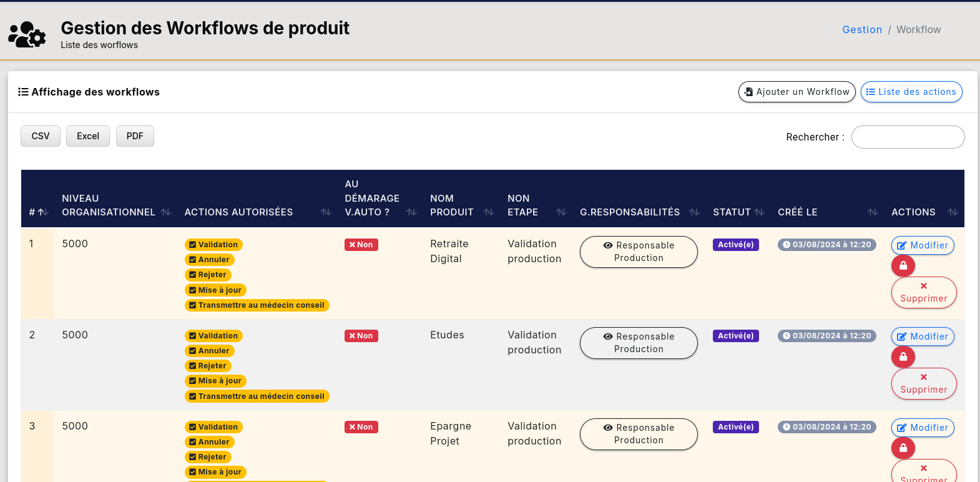The height and width of the screenshot is (482, 980).
Task: Open the Gestion breadcrumb link
Action: tap(861, 29)
